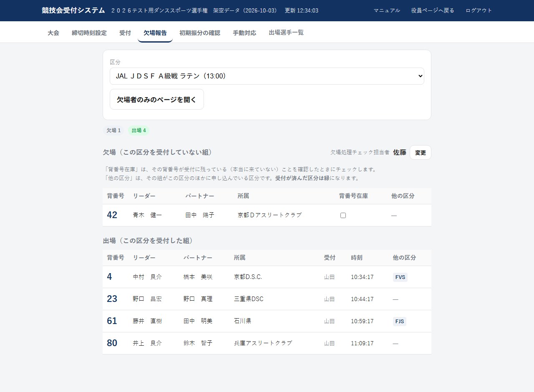534x392 pixels.
Task: Click leader name 井上 良介
Action: 147,343
